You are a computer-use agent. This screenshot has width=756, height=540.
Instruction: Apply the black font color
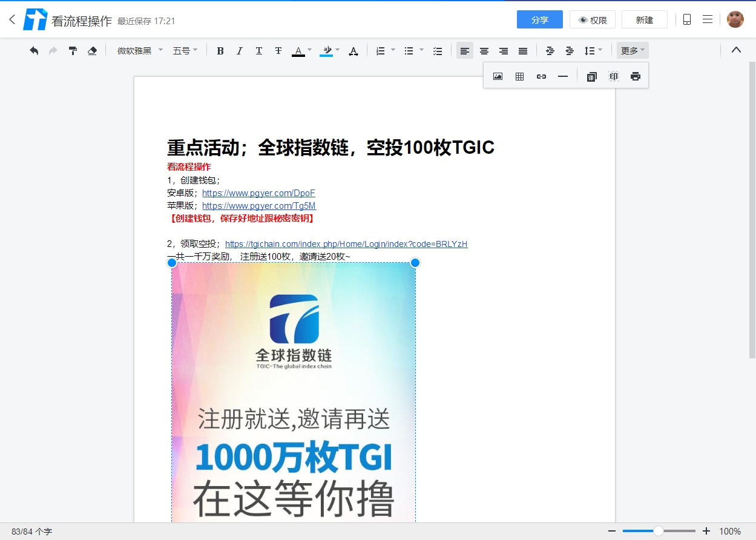[x=298, y=51]
